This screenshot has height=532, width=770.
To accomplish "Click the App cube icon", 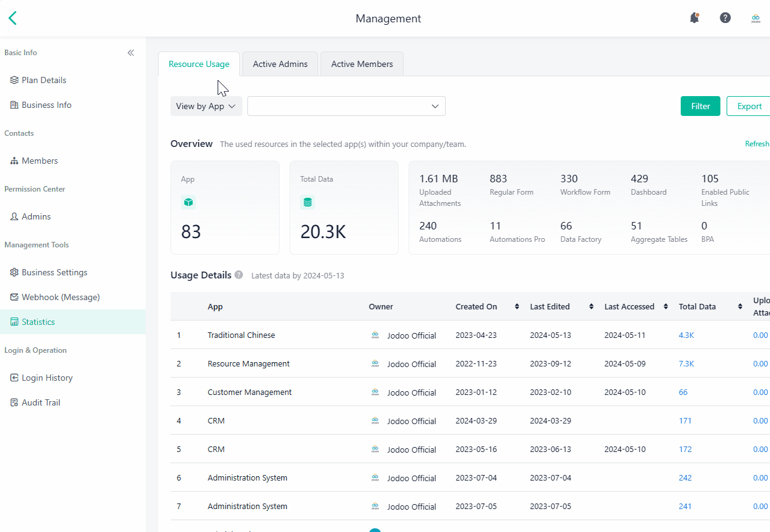I will pos(188,202).
